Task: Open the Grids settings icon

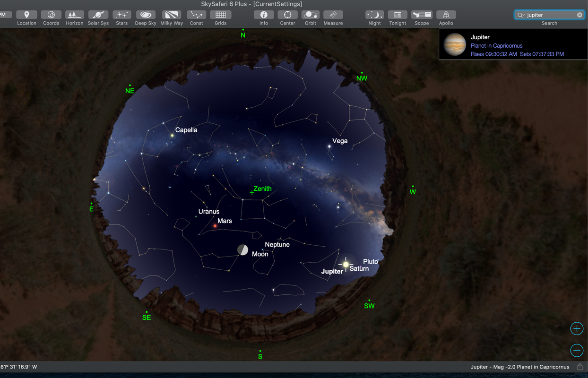Action: point(221,15)
